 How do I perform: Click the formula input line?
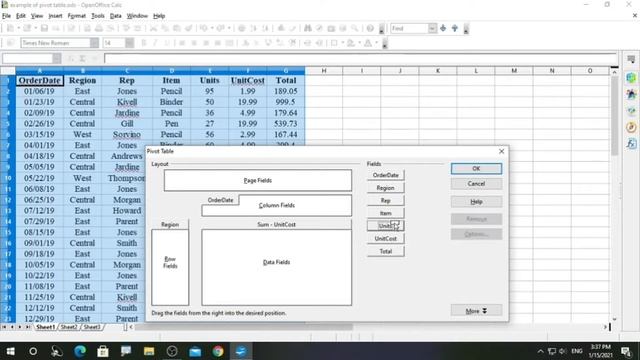pos(360,59)
